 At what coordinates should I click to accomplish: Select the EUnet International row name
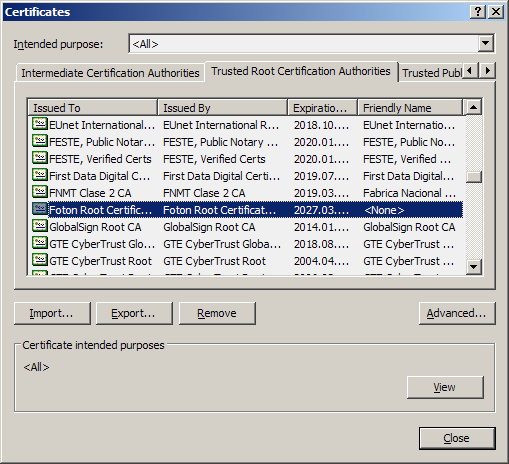102,125
